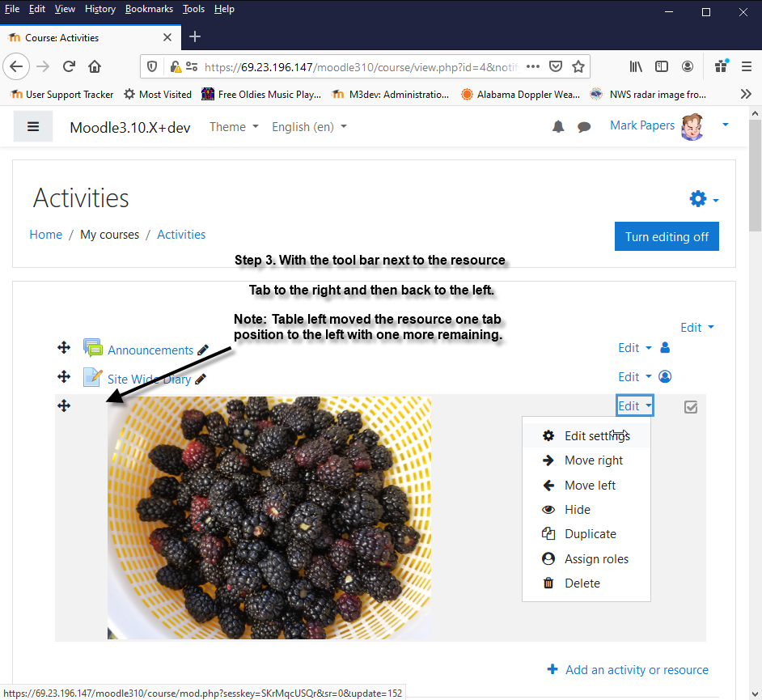The image size is (762, 700).
Task: Click the insecure connection lock icon
Action: pyautogui.click(x=176, y=66)
